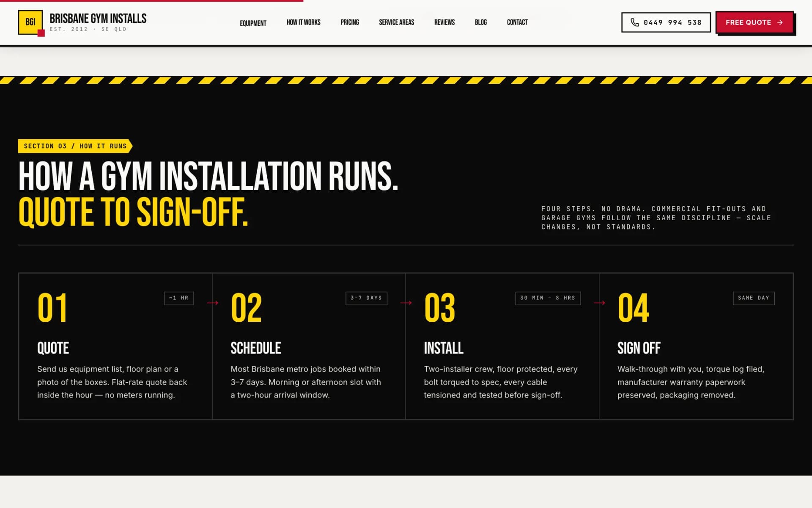Select the 04 step number
The image size is (812, 508).
pyautogui.click(x=633, y=308)
